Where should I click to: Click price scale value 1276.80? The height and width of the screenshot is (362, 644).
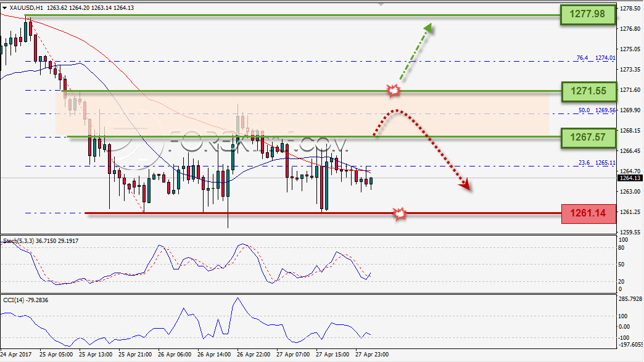coord(630,29)
